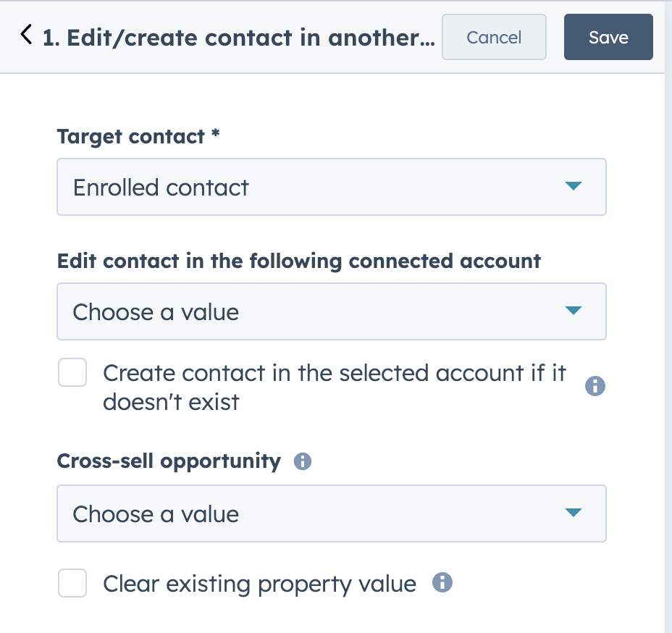The width and height of the screenshot is (672, 633).
Task: Toggle via the 'Create contact in the selected account' label text
Action: coord(335,387)
